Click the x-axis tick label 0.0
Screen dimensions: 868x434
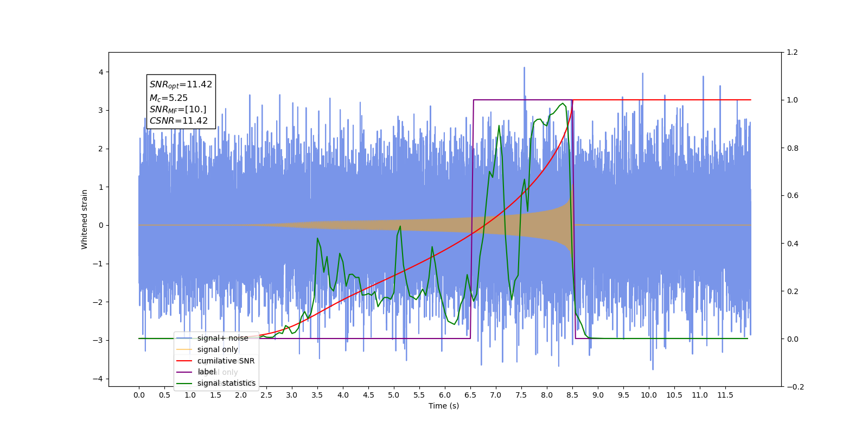click(x=139, y=395)
